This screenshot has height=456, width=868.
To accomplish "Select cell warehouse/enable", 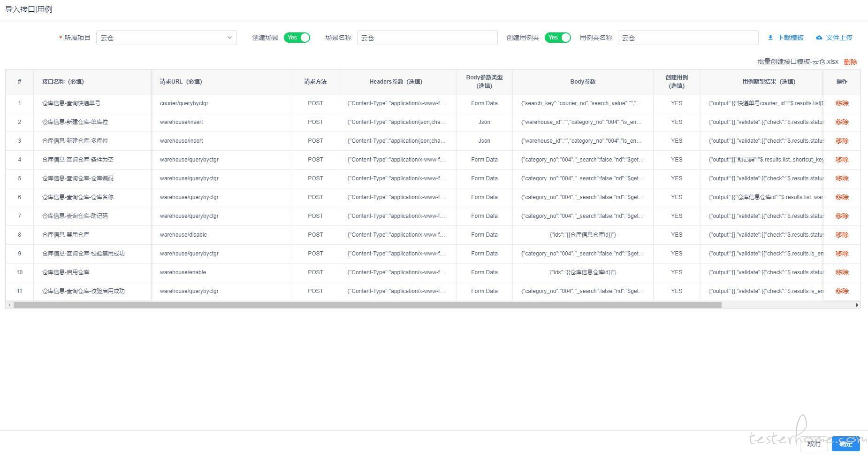I will pyautogui.click(x=221, y=272).
